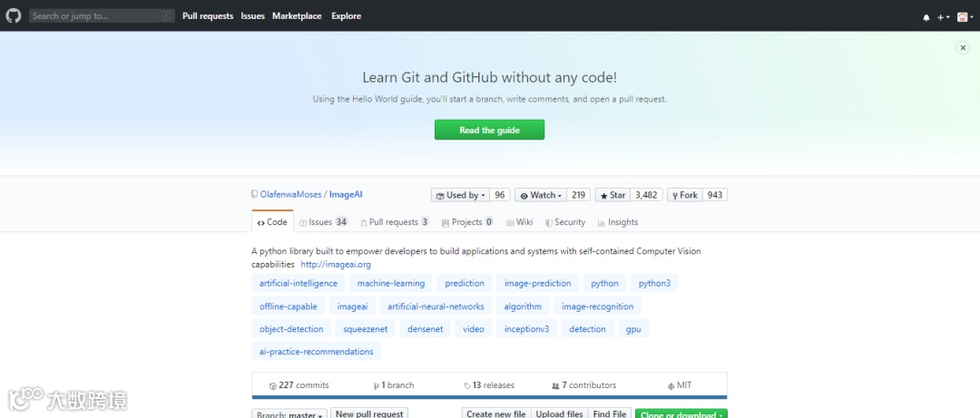Expand the Clone or download dropdown

681,414
